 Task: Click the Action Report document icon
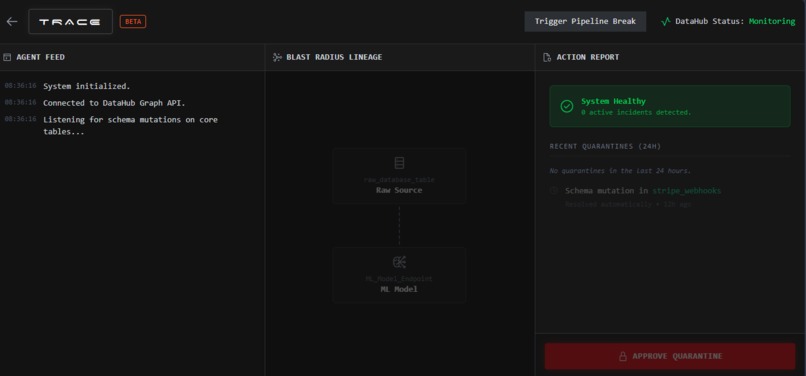(547, 57)
